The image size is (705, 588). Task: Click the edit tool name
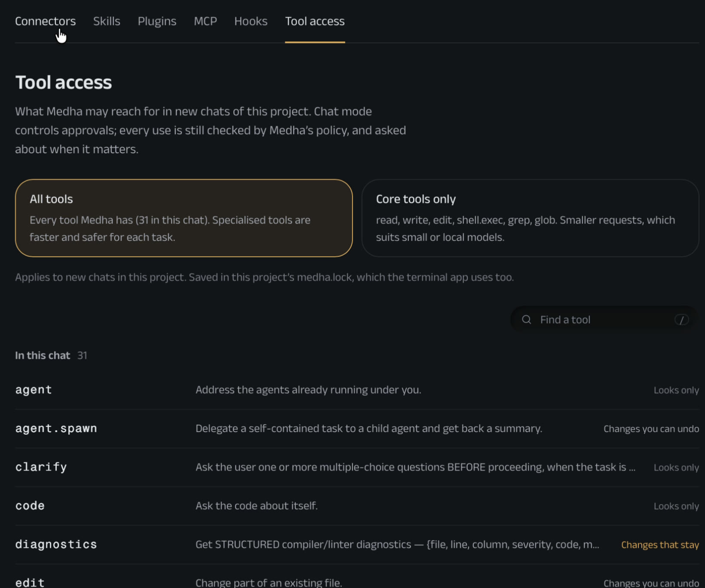coord(30,583)
